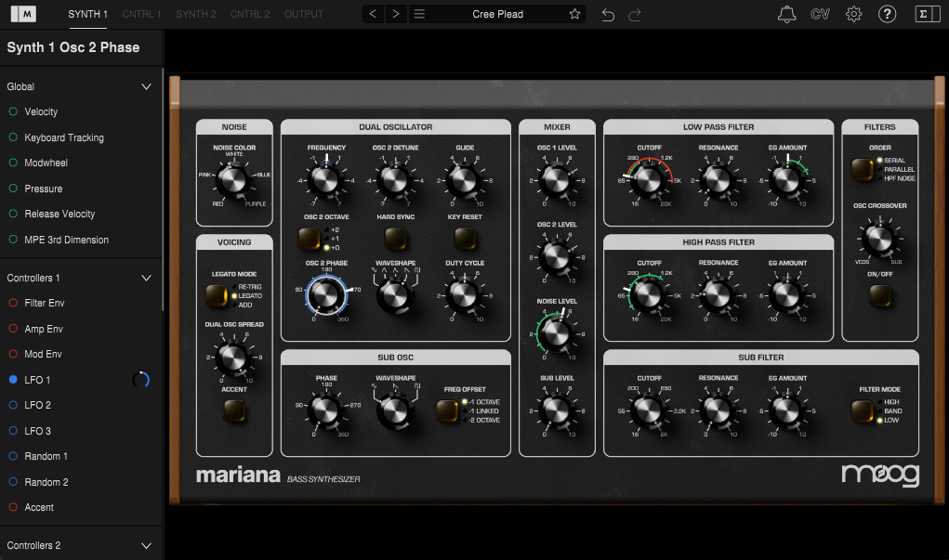Click the Pressure source circle
The height and width of the screenshot is (560, 949).
13,189
